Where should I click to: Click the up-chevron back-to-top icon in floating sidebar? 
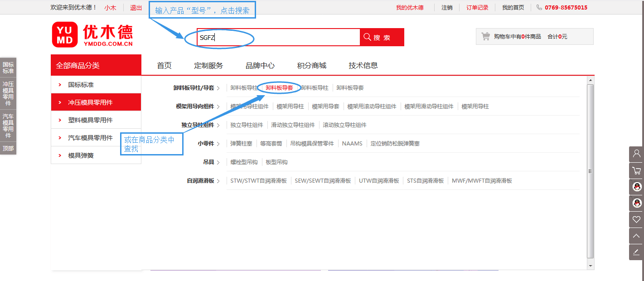point(636,236)
